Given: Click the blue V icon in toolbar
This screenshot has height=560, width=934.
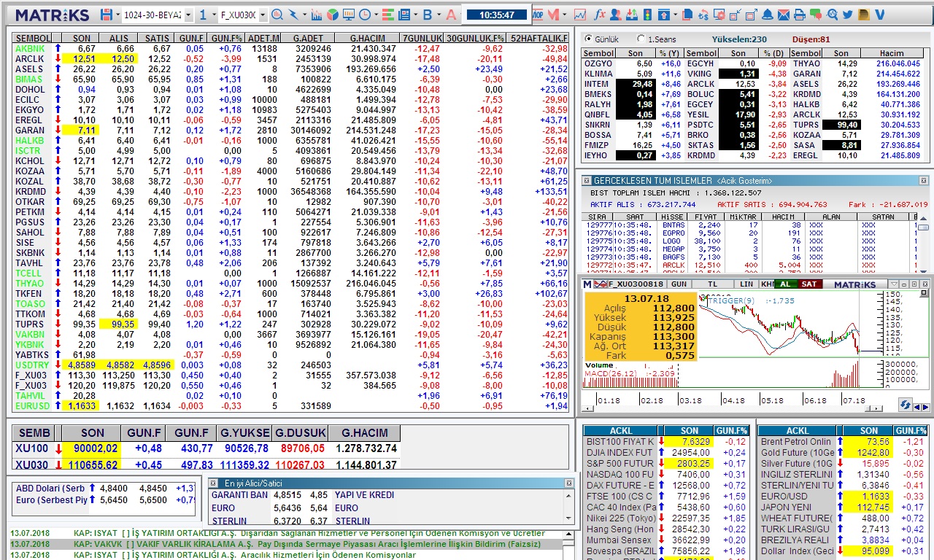Looking at the screenshot, I should [x=879, y=15].
